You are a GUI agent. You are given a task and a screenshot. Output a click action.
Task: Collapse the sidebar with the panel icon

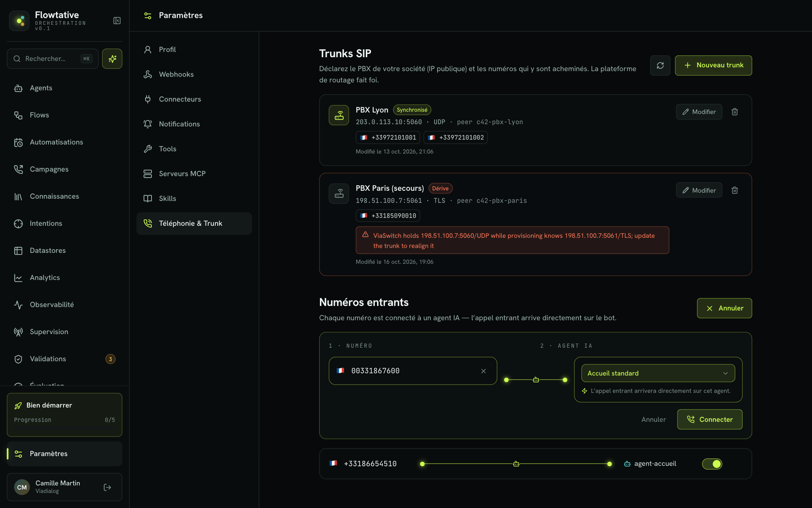(117, 21)
